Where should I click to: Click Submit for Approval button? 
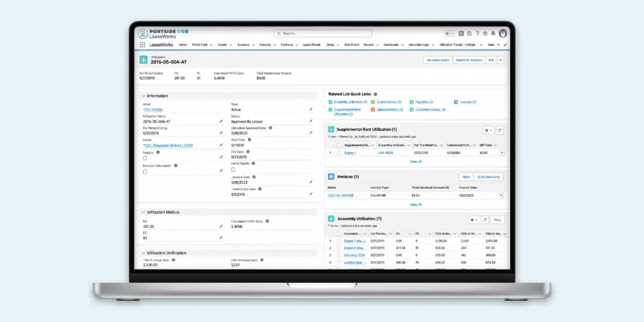(x=469, y=60)
